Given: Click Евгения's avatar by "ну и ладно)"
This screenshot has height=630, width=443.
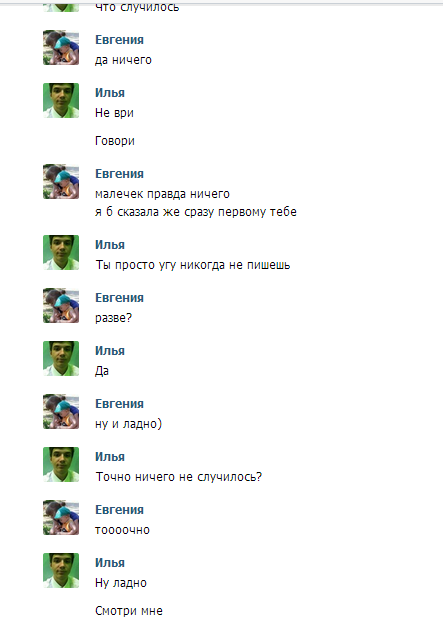Looking at the screenshot, I should click(x=61, y=411).
